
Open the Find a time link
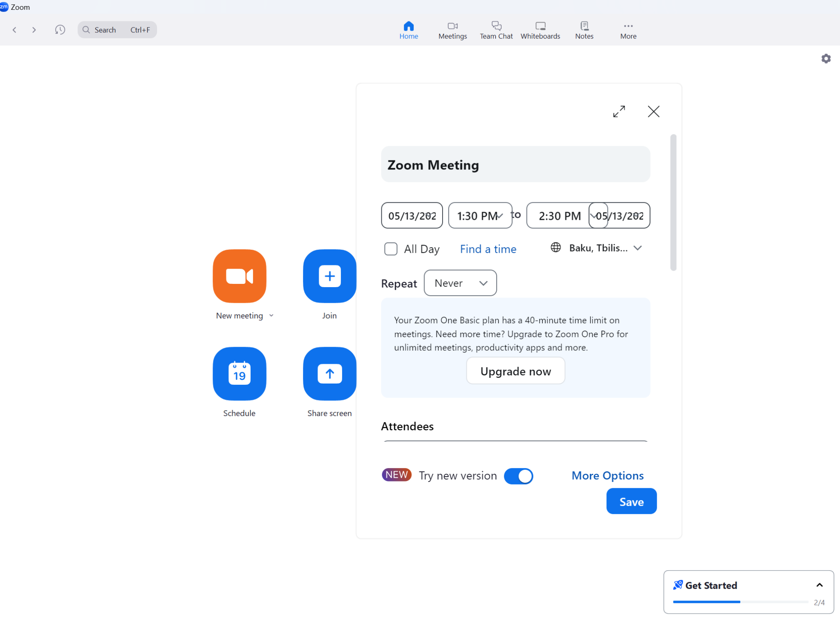(x=488, y=249)
